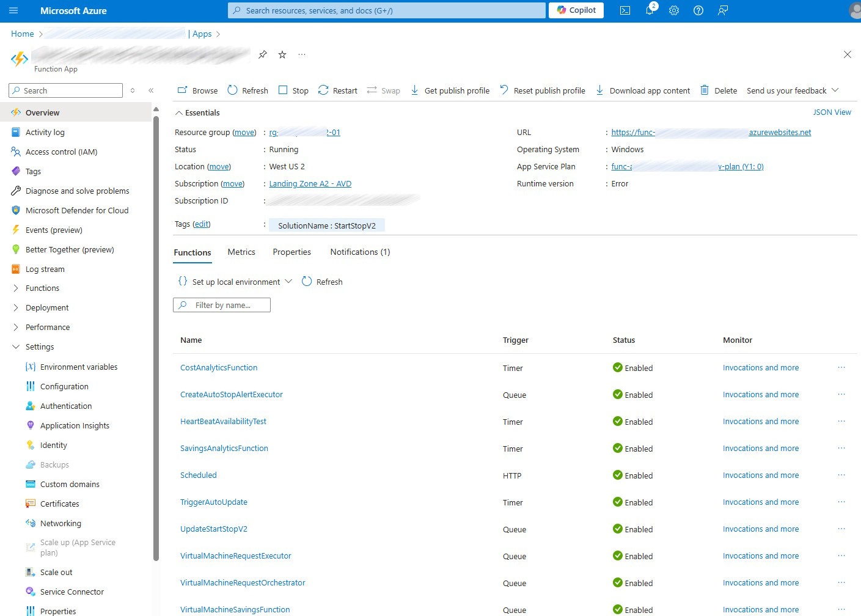This screenshot has height=616, width=861.
Task: Open the portal hamburger menu
Action: coord(13,10)
